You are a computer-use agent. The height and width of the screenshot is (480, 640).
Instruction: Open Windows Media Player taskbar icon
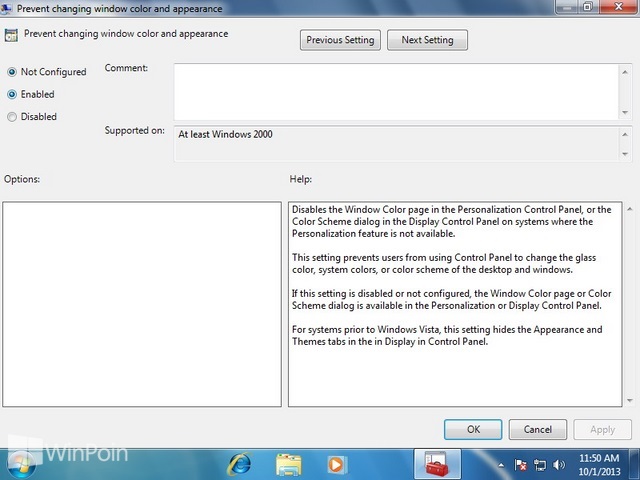337,465
